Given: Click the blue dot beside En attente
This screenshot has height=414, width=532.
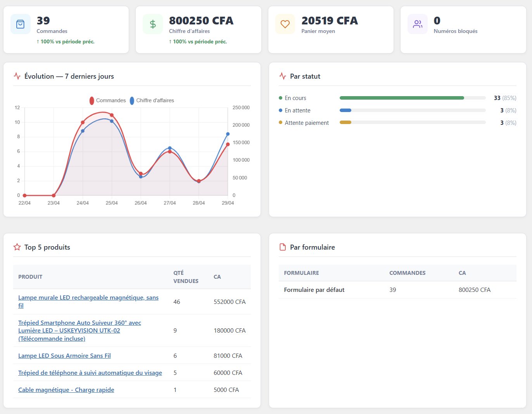Looking at the screenshot, I should tap(280, 110).
